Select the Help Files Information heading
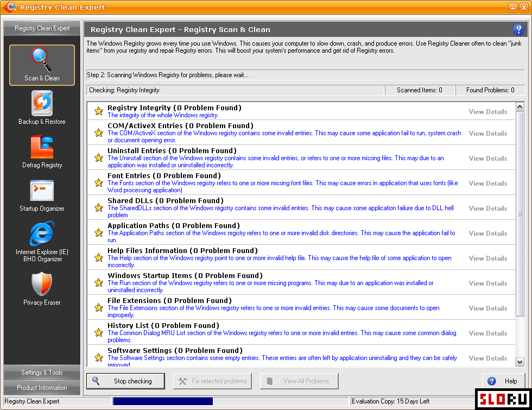This screenshot has width=532, height=410. point(182,250)
